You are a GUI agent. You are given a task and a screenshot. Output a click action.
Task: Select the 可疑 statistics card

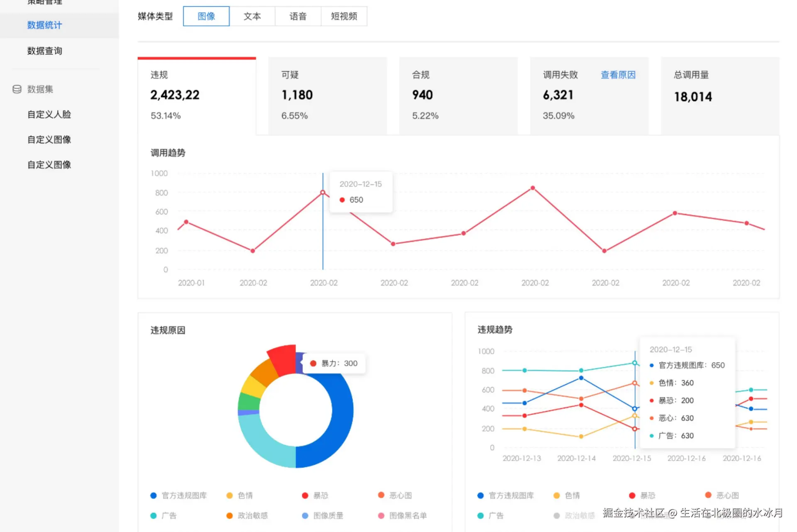coord(327,95)
